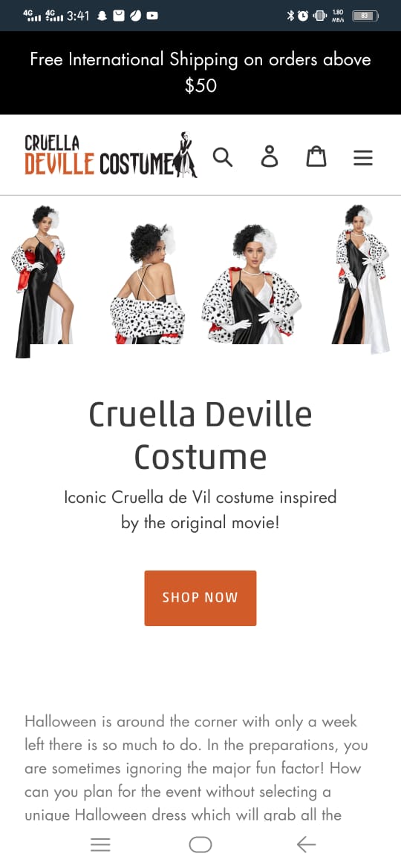Tap the orange SHOP NOW button
The width and height of the screenshot is (401, 868).
200,598
